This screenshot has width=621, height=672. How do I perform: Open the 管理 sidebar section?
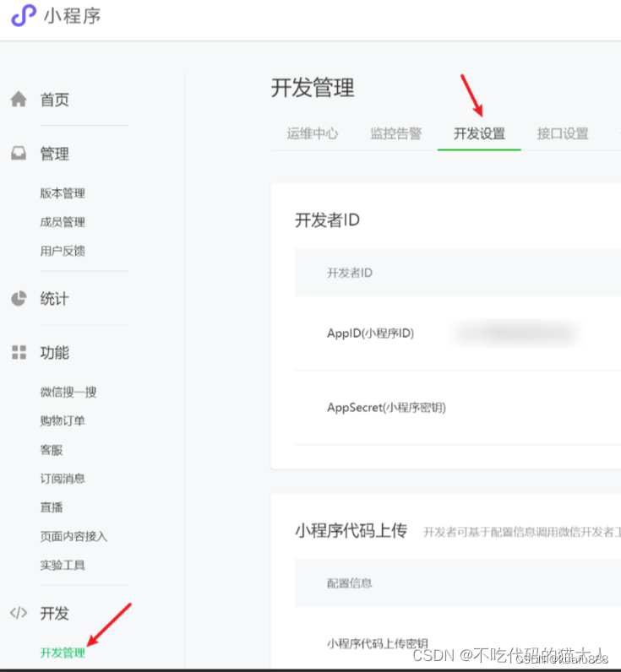54,154
